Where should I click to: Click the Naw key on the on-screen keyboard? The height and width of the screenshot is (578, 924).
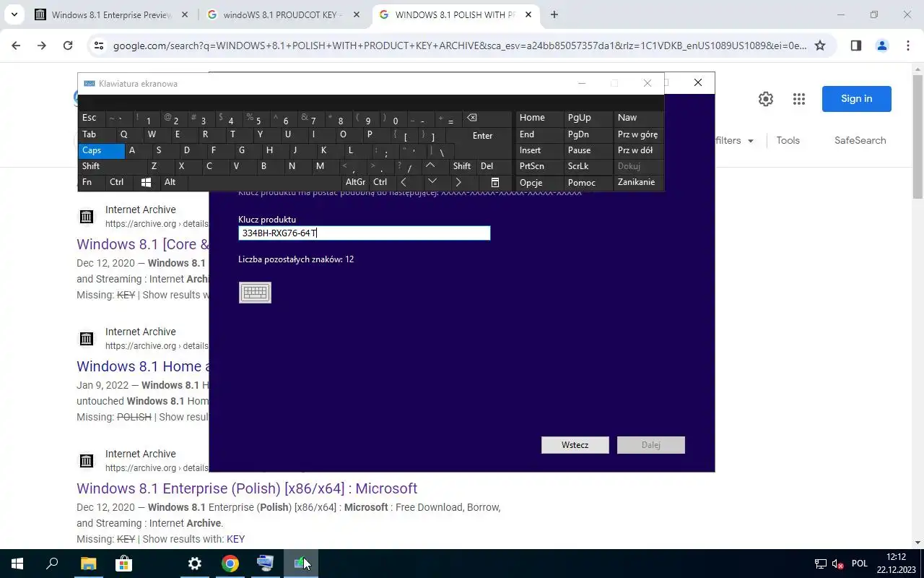point(638,118)
